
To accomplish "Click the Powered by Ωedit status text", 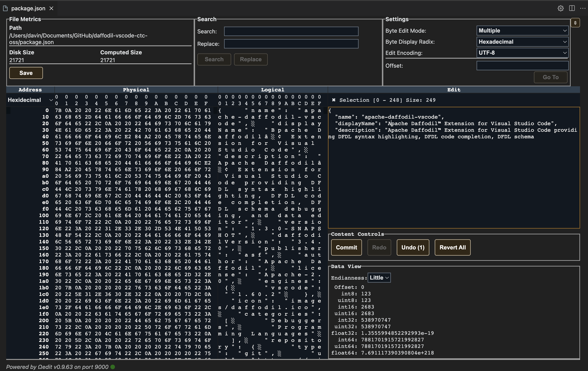I will tap(57, 367).
